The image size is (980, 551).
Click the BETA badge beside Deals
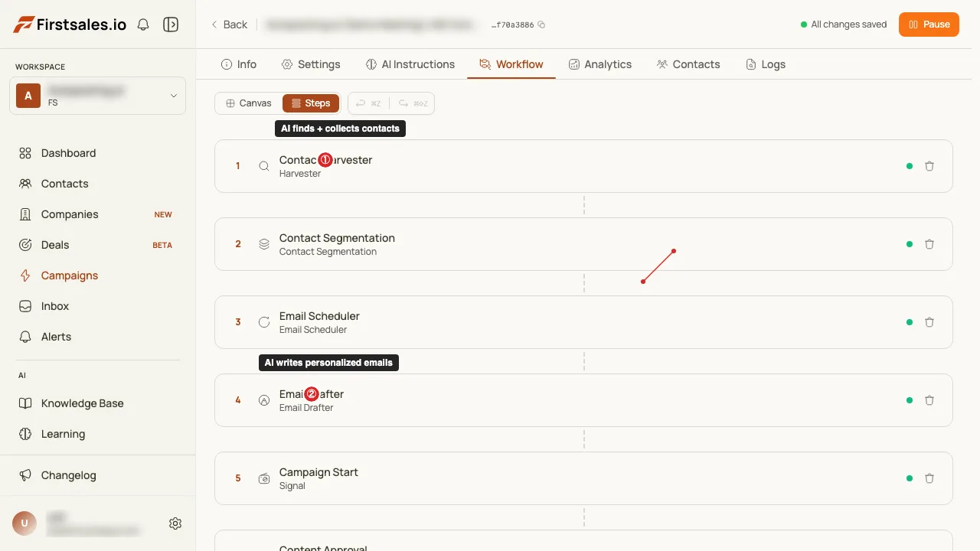[162, 245]
